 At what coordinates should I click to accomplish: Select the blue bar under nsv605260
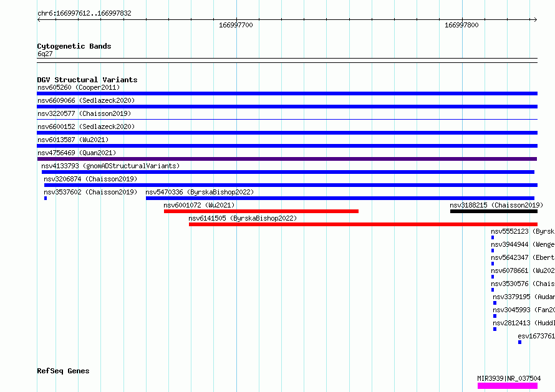(x=287, y=93)
